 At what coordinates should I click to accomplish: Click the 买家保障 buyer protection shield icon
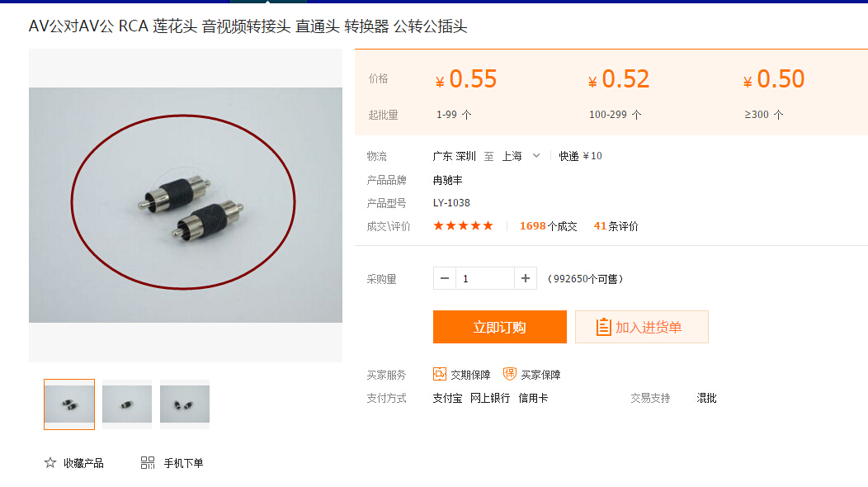tap(509, 374)
